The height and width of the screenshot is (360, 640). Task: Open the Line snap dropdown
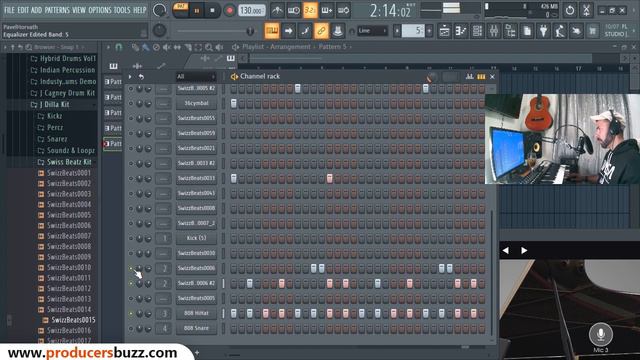pos(372,31)
